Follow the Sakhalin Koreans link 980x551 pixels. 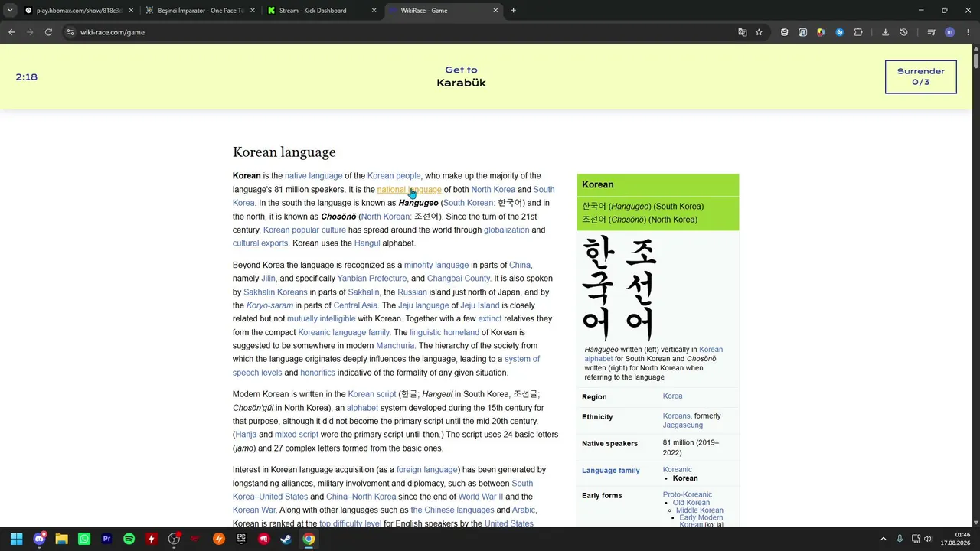coord(276,292)
